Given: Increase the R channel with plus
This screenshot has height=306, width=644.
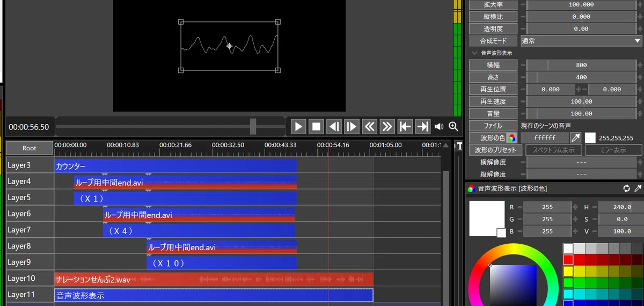Looking at the screenshot, I should tap(575, 207).
